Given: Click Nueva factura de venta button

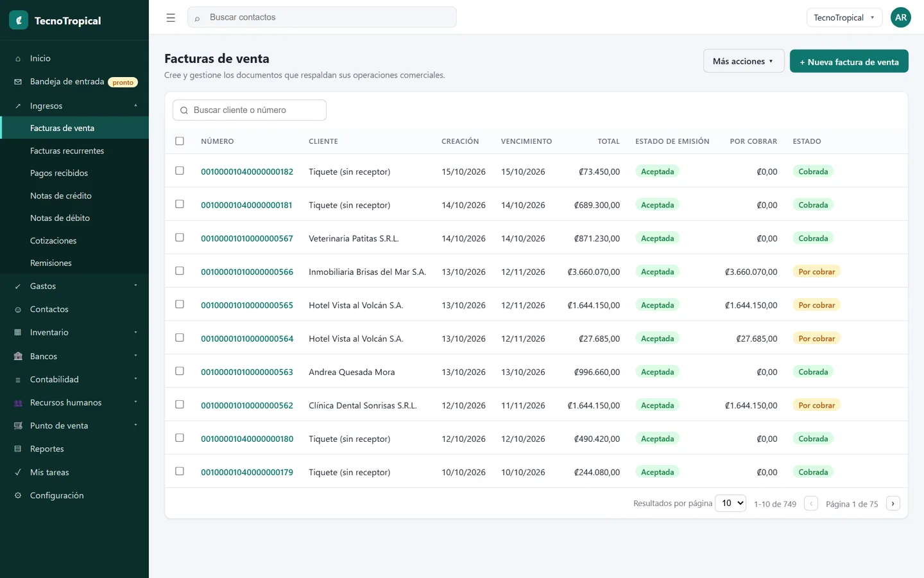Looking at the screenshot, I should coord(849,61).
